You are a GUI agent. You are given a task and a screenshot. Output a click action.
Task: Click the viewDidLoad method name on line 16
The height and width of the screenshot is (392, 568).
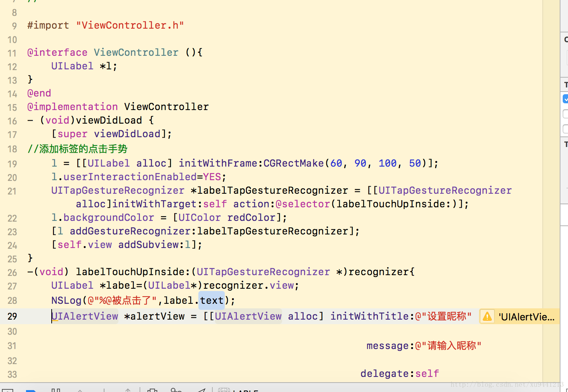[x=109, y=120]
